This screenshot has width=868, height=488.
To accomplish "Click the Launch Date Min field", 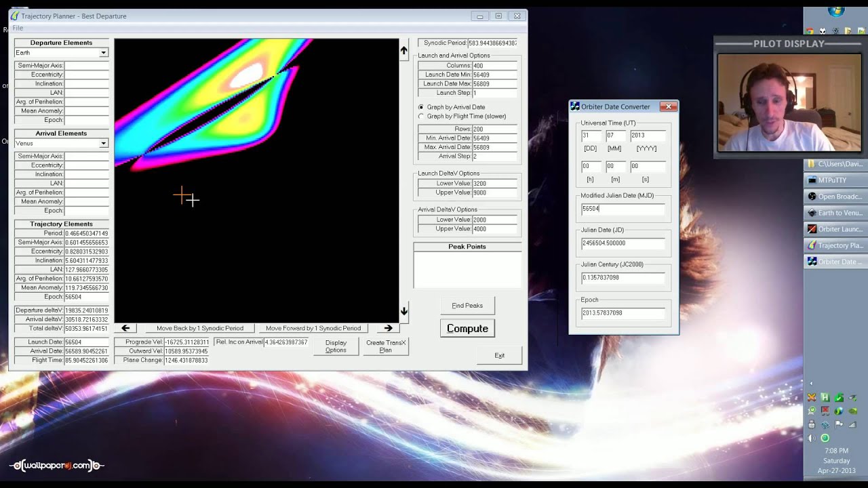I will [494, 75].
